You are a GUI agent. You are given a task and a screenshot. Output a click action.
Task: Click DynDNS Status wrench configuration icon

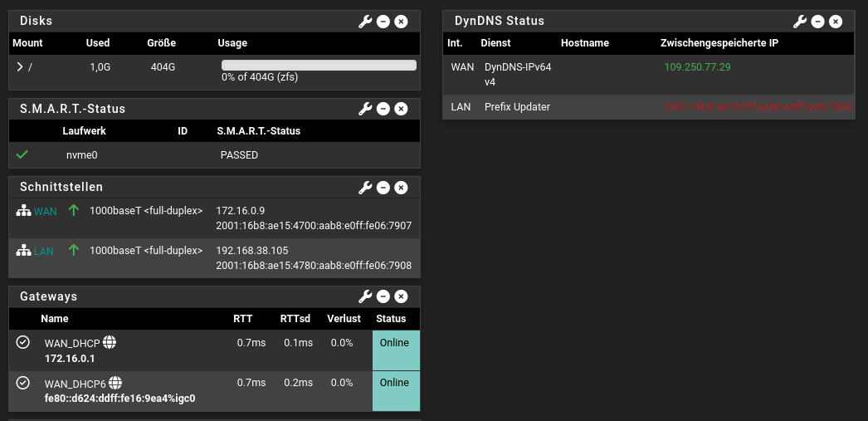[x=800, y=22]
